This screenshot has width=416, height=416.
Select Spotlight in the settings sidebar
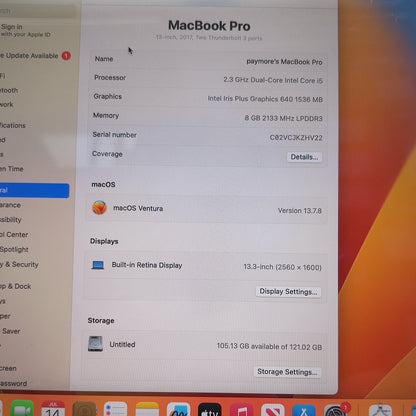[x=14, y=249]
